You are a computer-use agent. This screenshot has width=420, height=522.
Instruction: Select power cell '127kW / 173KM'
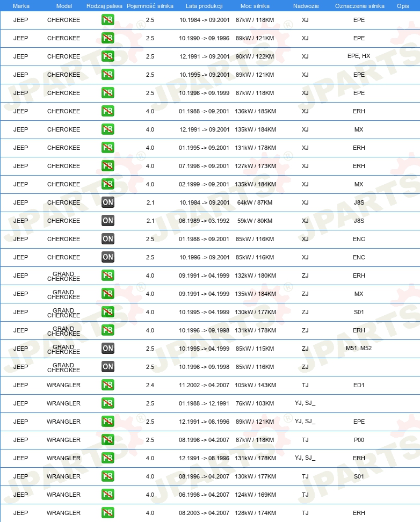pos(255,166)
